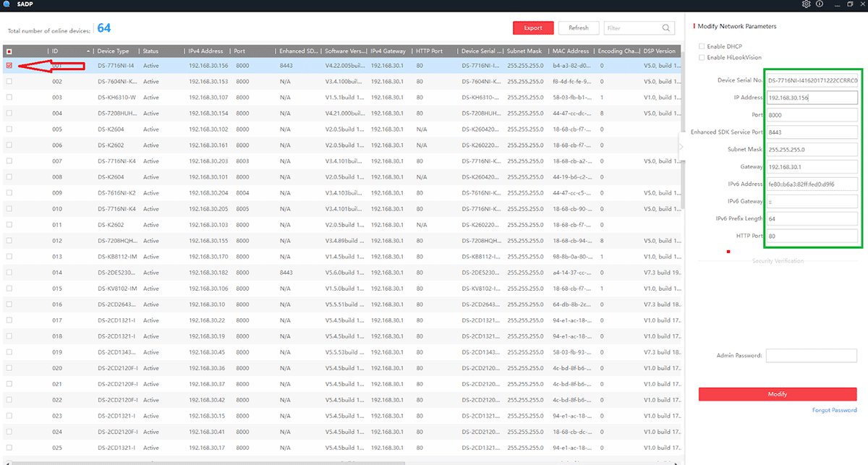Edit the Gateway field 192.168.30.1
868x465 pixels.
click(x=812, y=167)
